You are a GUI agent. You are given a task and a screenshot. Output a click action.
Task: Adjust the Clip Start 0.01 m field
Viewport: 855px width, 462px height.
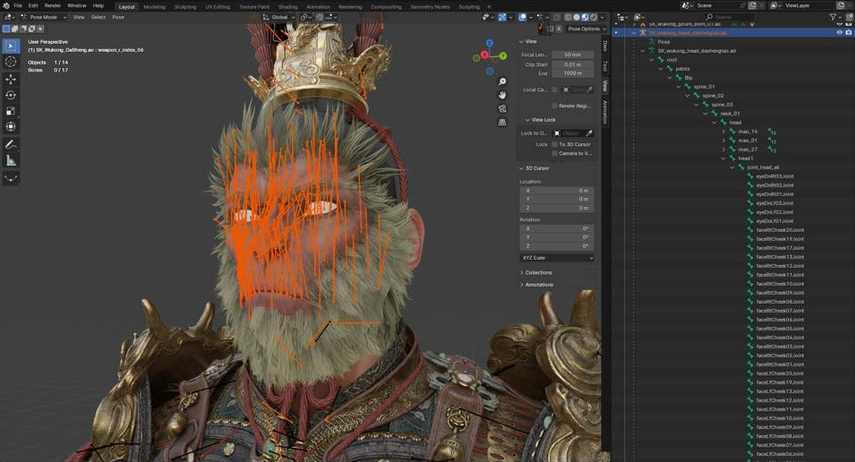(x=573, y=64)
